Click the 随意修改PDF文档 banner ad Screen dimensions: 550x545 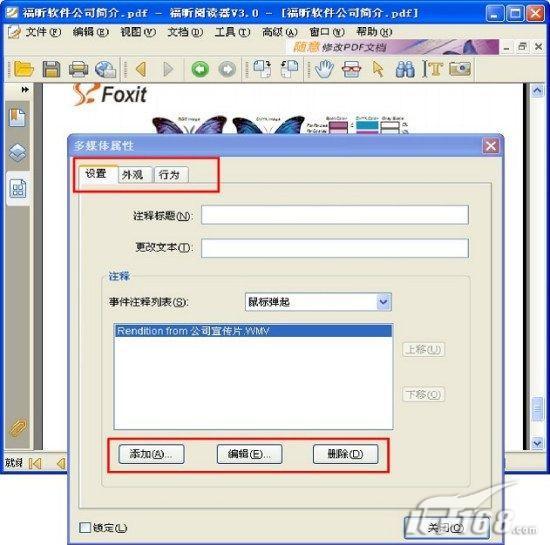[393, 47]
